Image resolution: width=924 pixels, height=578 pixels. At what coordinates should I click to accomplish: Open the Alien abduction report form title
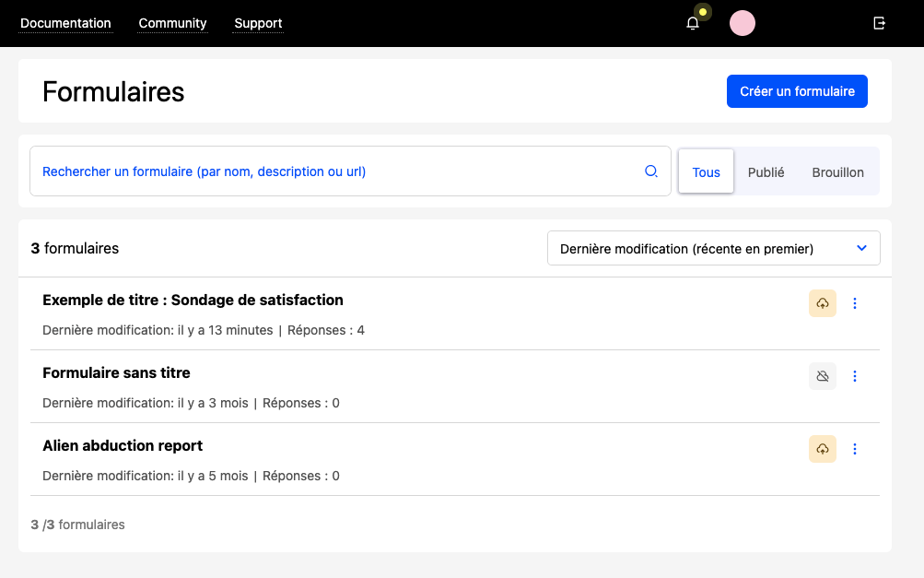tap(123, 446)
